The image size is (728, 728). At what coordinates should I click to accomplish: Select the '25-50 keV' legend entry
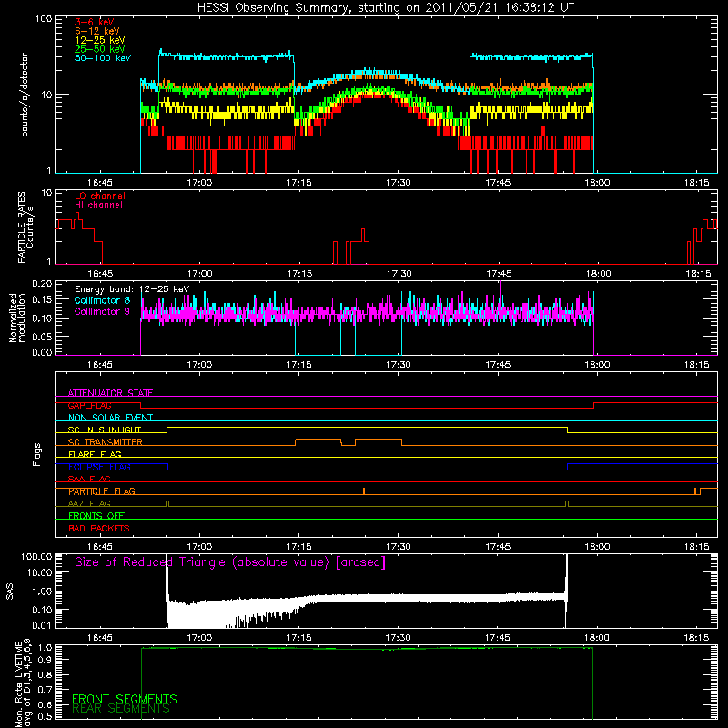pos(100,49)
